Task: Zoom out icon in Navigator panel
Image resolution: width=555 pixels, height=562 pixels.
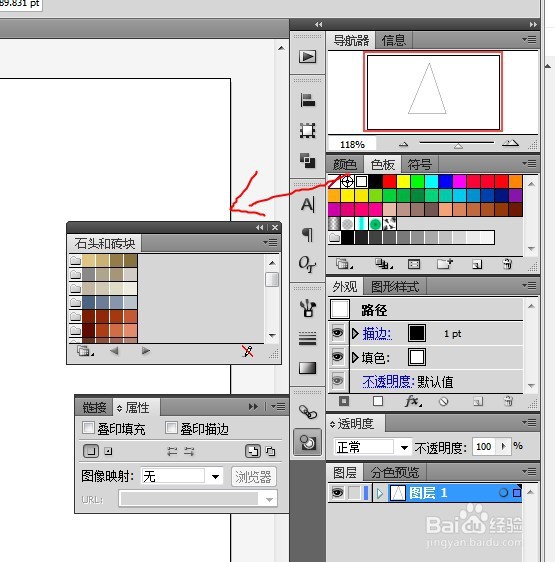Action: (404, 144)
